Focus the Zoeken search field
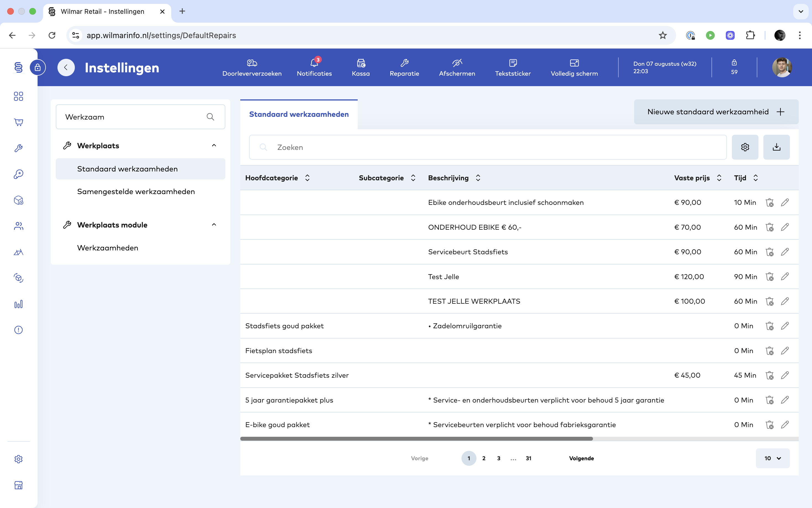Image resolution: width=812 pixels, height=508 pixels. (x=488, y=147)
